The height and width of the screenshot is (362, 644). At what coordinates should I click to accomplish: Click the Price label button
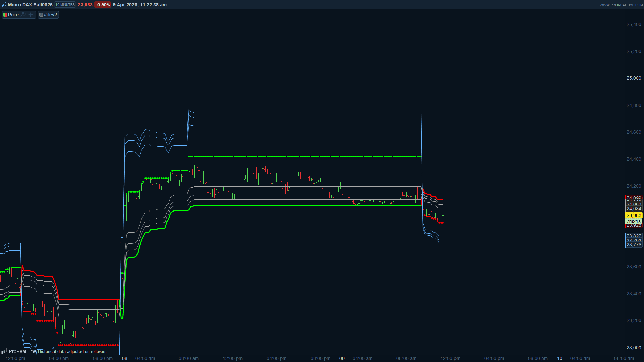point(13,15)
